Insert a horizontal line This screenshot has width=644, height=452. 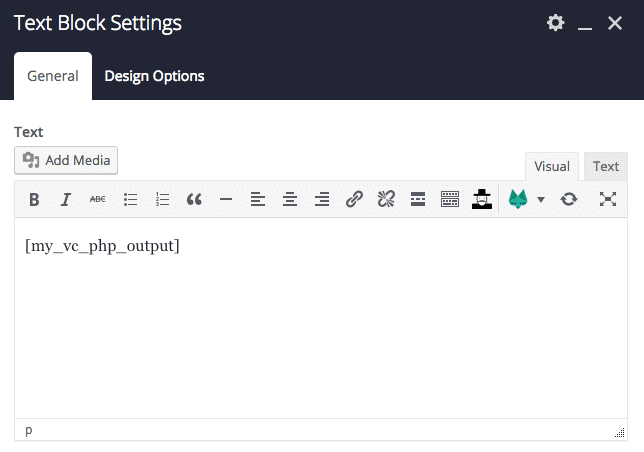(x=226, y=200)
